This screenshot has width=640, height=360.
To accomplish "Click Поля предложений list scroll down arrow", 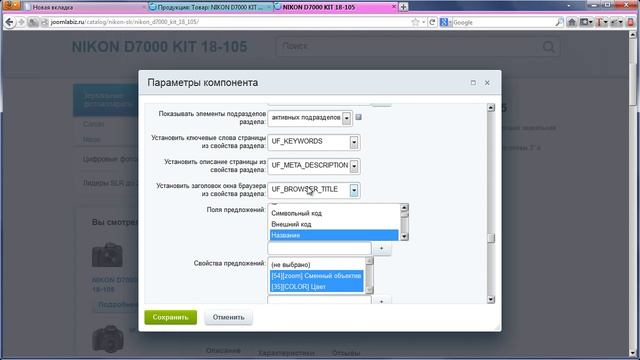I will pyautogui.click(x=404, y=236).
